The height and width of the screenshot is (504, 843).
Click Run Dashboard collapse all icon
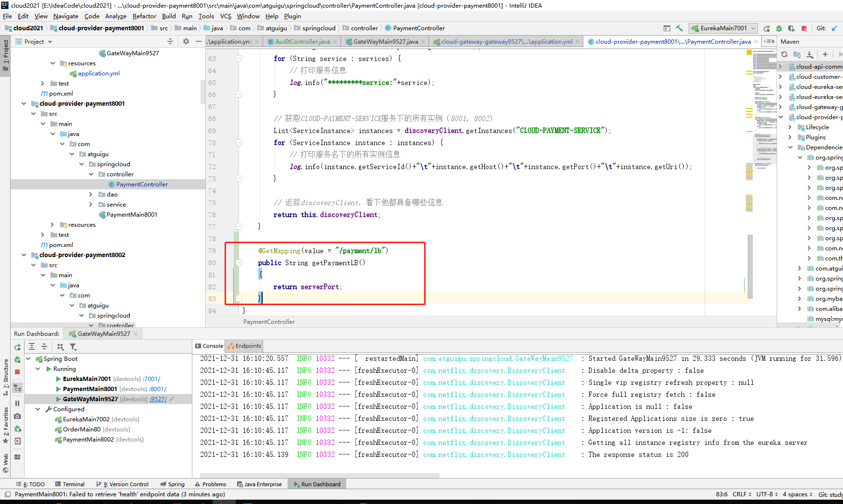click(44, 346)
